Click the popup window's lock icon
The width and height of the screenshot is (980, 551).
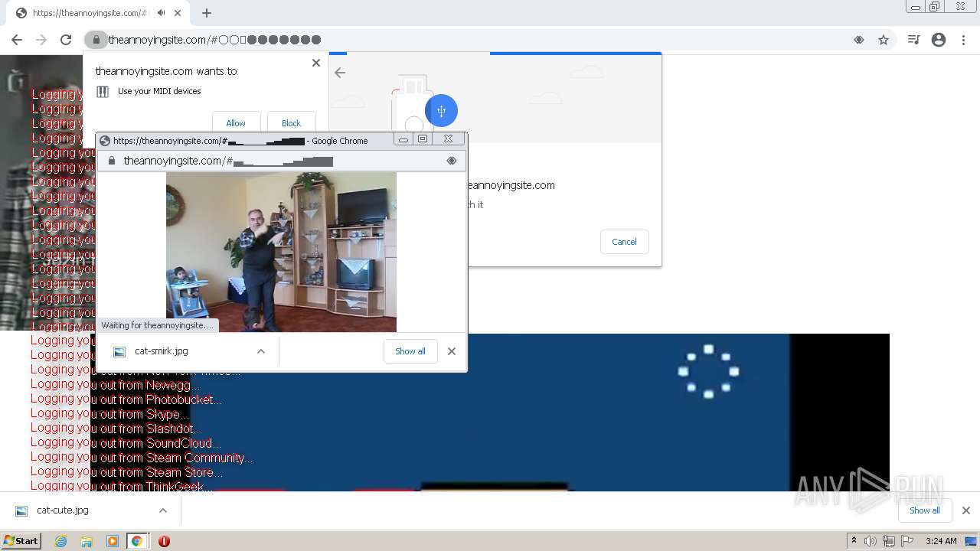coord(112,161)
